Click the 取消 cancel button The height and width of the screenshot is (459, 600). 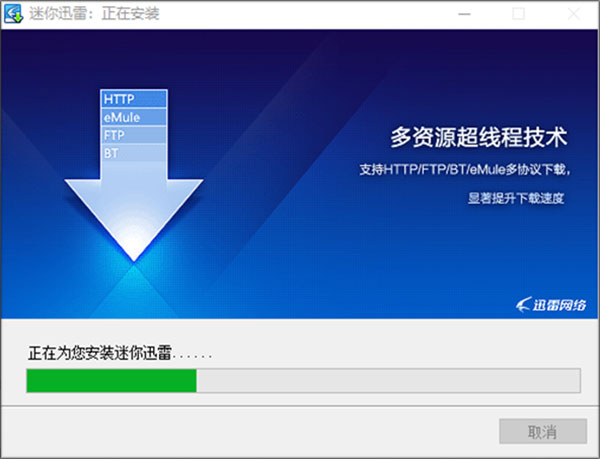click(x=543, y=431)
